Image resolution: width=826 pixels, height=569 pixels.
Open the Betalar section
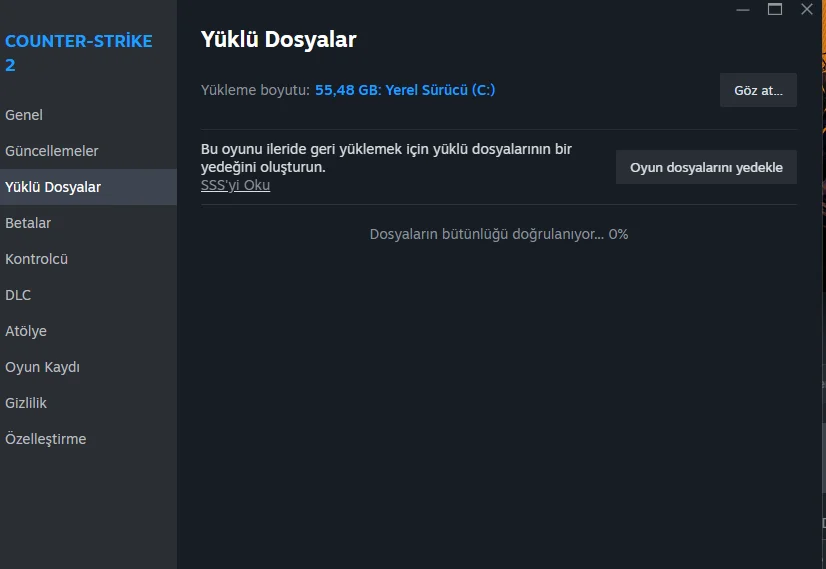88,223
